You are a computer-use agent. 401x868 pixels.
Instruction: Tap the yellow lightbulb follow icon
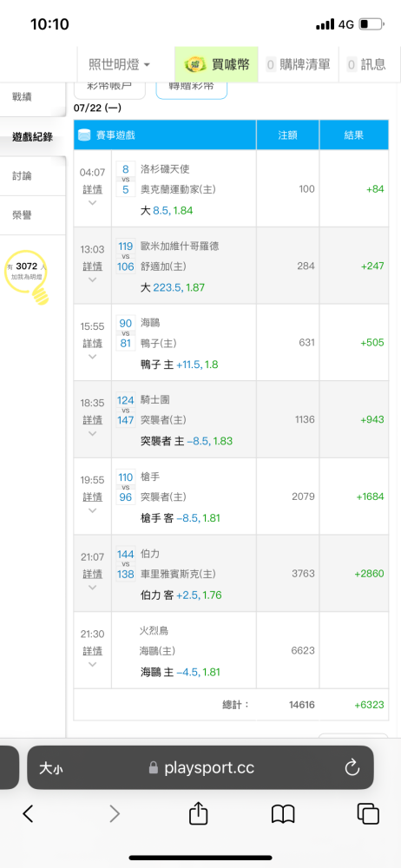(27, 278)
